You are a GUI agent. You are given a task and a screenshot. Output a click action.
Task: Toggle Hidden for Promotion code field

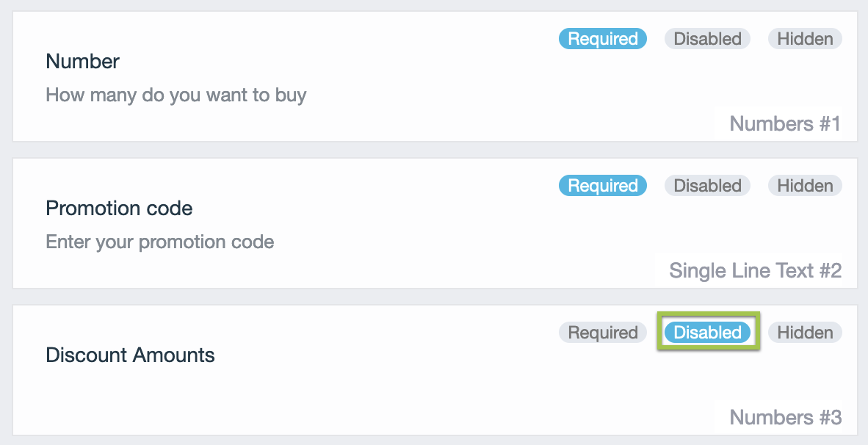click(805, 186)
